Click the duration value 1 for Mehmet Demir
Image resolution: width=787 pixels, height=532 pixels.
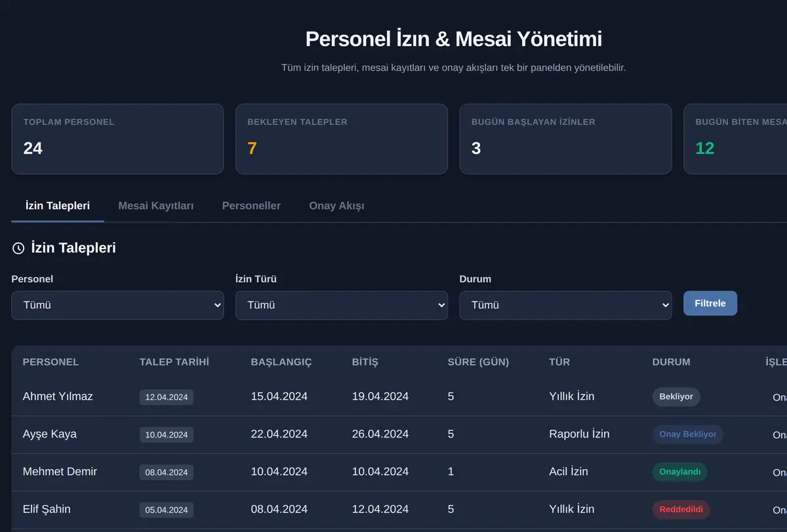pyautogui.click(x=451, y=471)
